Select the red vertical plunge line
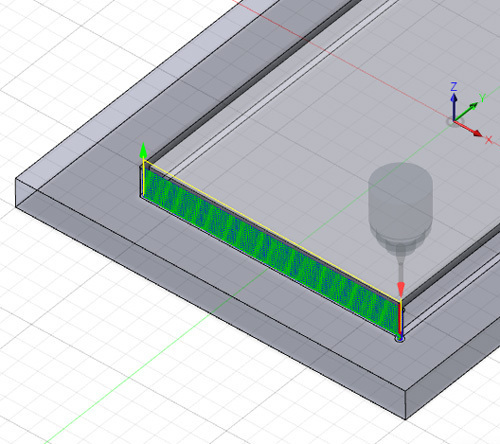Viewport: 500px width, 444px height. point(400,318)
